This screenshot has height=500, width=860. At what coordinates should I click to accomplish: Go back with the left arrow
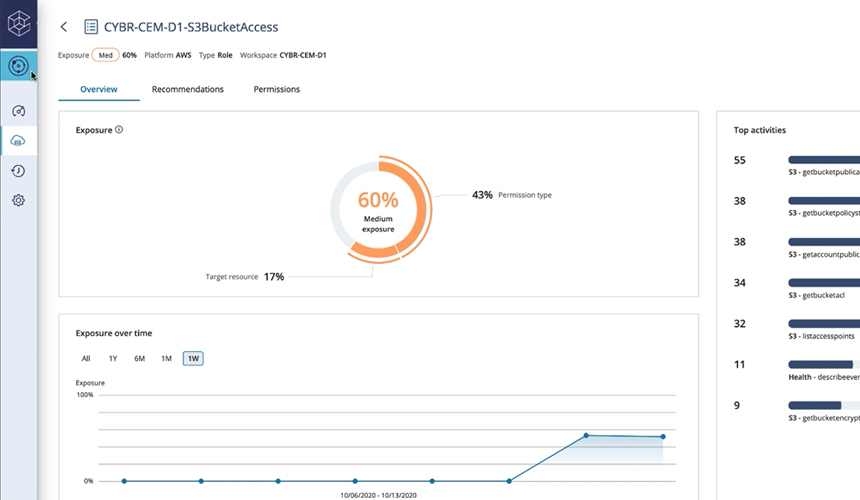tap(64, 27)
